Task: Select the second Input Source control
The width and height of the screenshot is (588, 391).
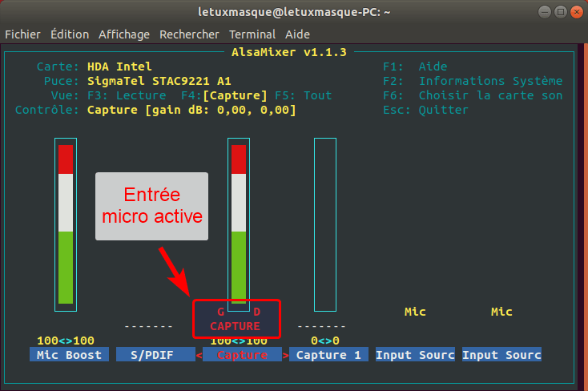Action: 501,355
